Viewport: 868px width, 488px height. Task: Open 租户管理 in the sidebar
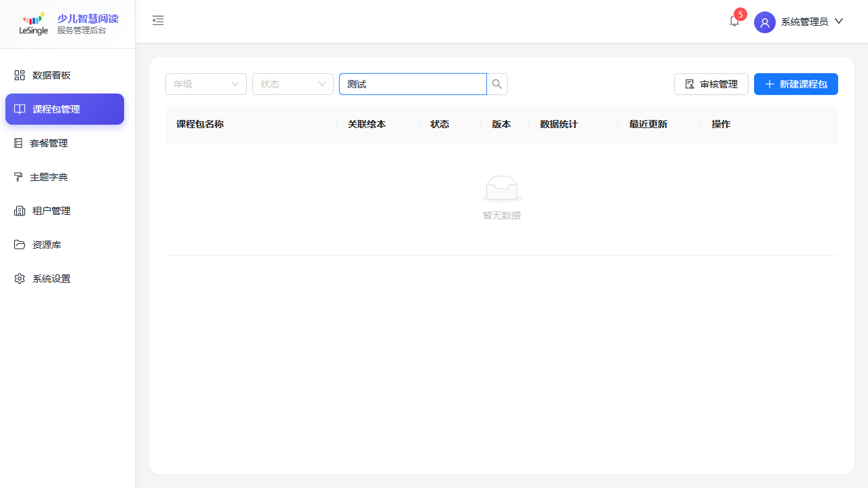52,211
